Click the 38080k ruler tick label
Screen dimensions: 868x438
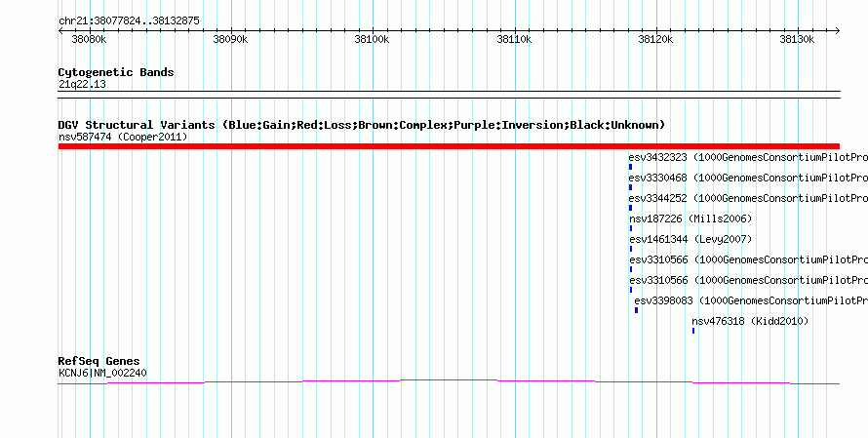(89, 39)
